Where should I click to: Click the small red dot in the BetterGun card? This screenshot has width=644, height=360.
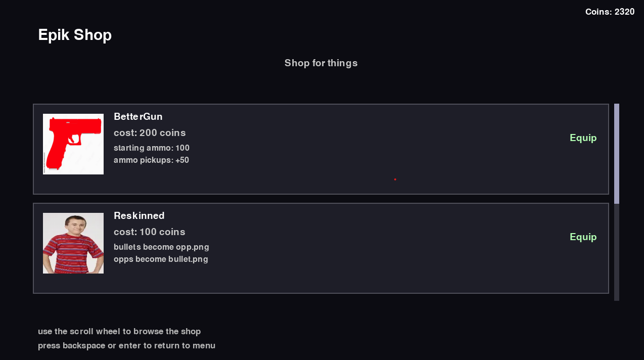pyautogui.click(x=395, y=179)
